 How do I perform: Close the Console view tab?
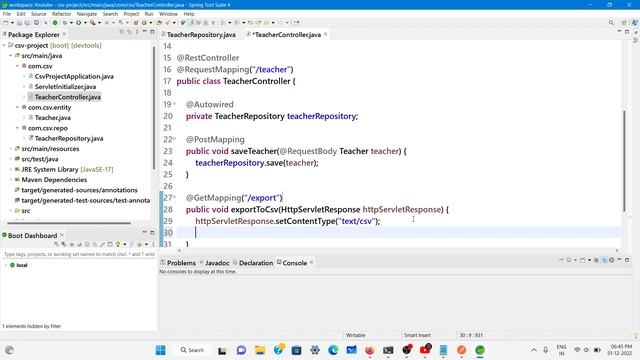(311, 262)
